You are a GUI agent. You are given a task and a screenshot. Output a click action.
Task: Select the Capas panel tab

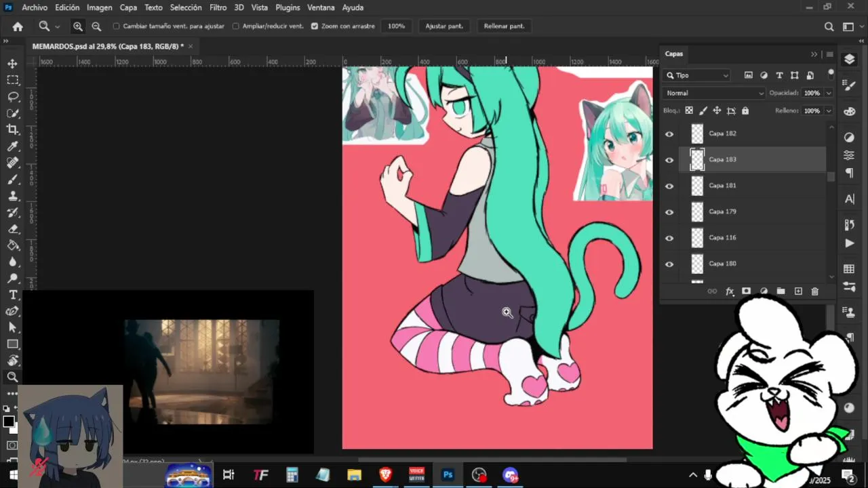(x=674, y=54)
